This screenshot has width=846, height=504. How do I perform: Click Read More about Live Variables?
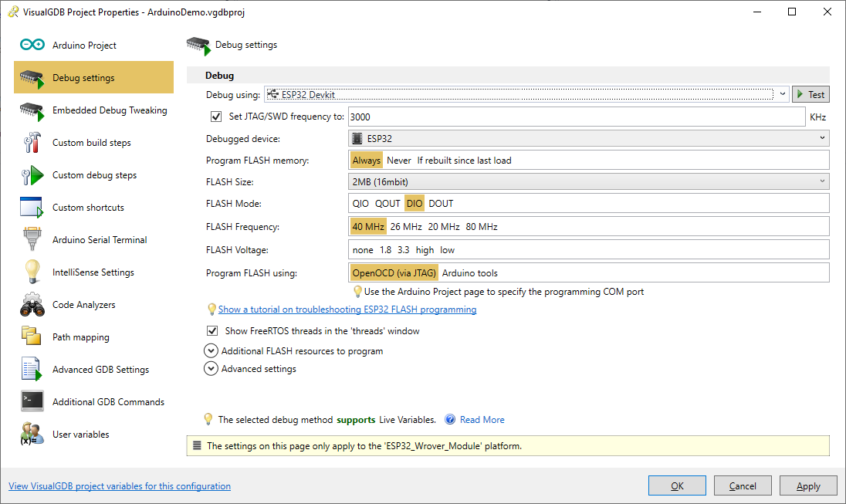[482, 419]
